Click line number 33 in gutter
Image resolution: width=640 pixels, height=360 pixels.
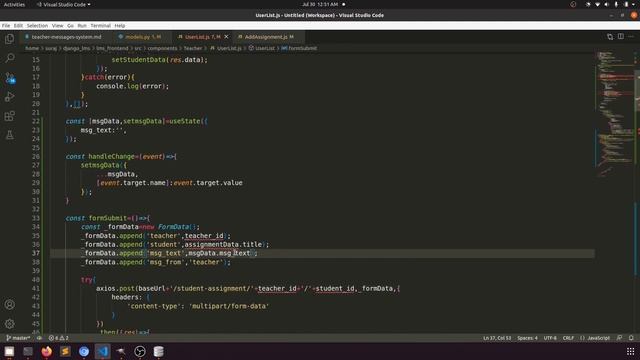point(36,218)
